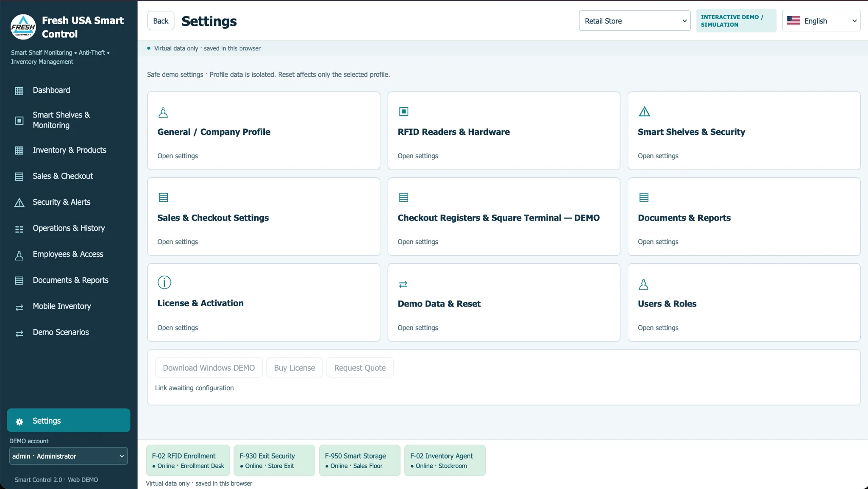The image size is (868, 489).
Task: Select Mobile Inventory sidebar item
Action: click(69, 307)
